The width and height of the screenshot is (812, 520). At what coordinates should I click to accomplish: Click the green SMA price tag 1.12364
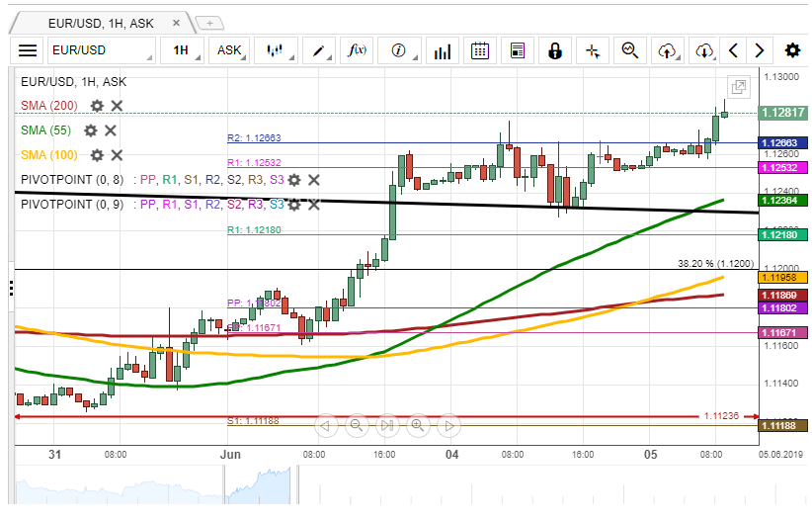point(782,200)
